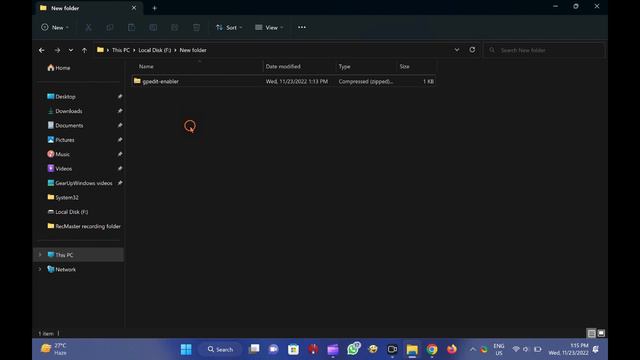Screen dimensions: 640x360
Task: Click the Delete trash icon
Action: [196, 27]
